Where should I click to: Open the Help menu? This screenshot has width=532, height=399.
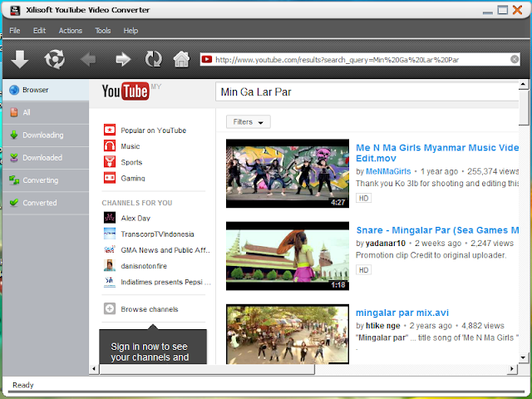(x=131, y=31)
